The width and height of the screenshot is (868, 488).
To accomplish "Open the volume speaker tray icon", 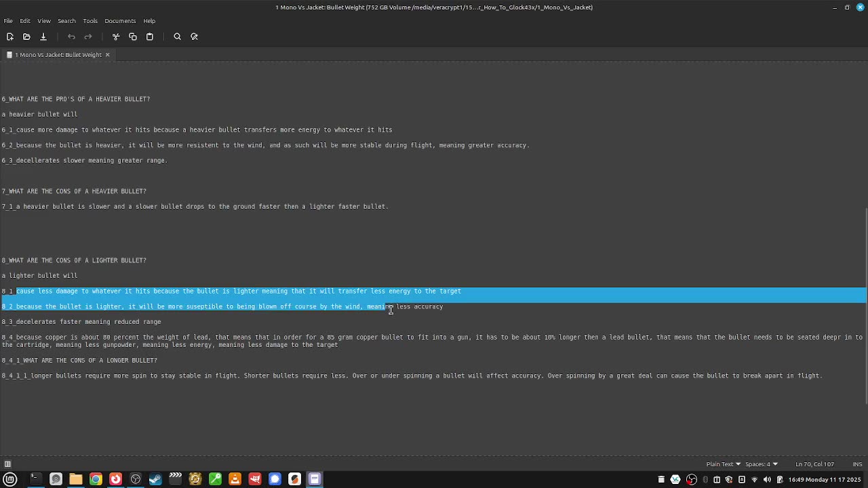I will point(767,479).
